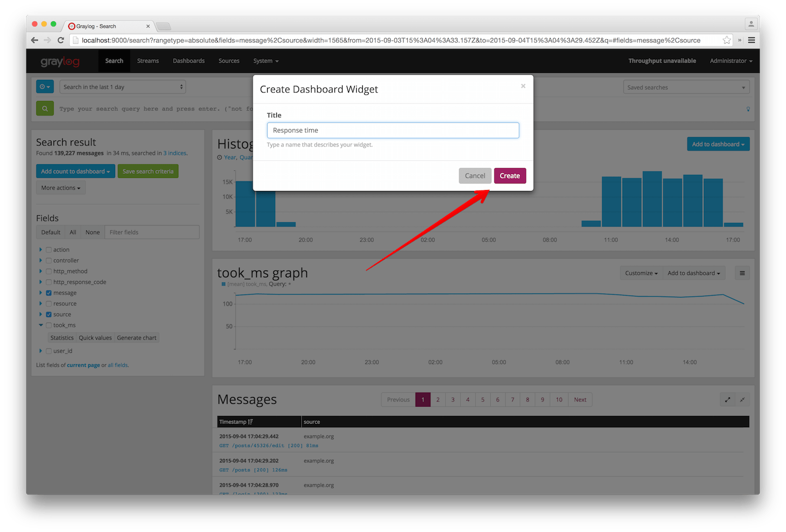The width and height of the screenshot is (786, 532).
Task: Click Next in messages pagination
Action: click(580, 400)
